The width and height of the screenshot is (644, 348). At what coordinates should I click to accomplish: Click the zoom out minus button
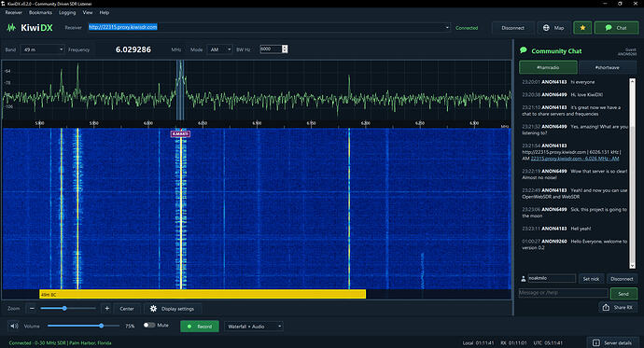(32, 308)
